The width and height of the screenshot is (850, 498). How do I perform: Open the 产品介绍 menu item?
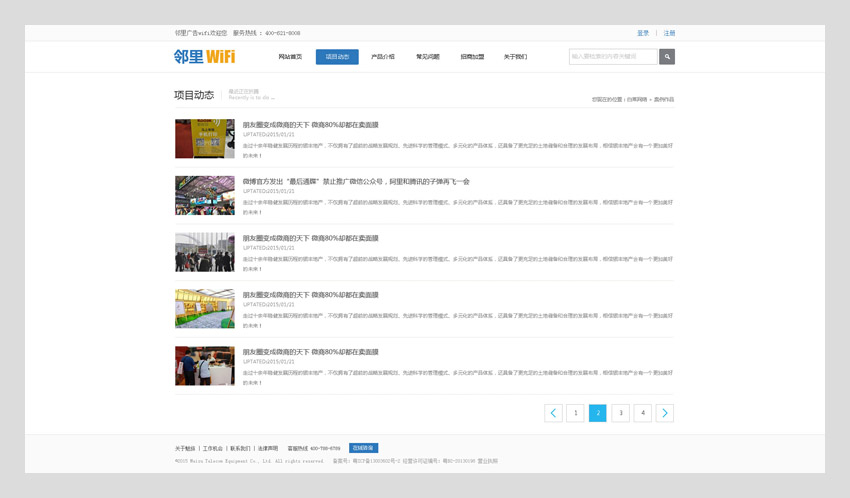pos(383,57)
